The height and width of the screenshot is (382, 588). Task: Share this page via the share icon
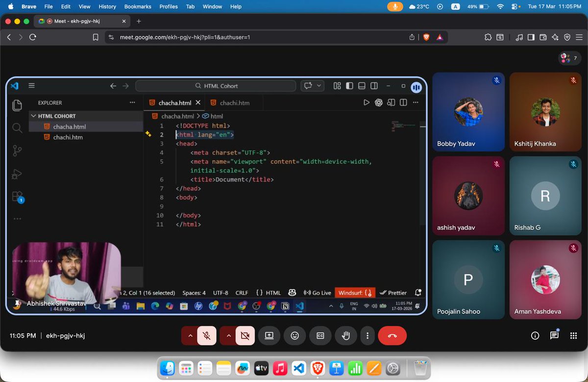coord(412,37)
